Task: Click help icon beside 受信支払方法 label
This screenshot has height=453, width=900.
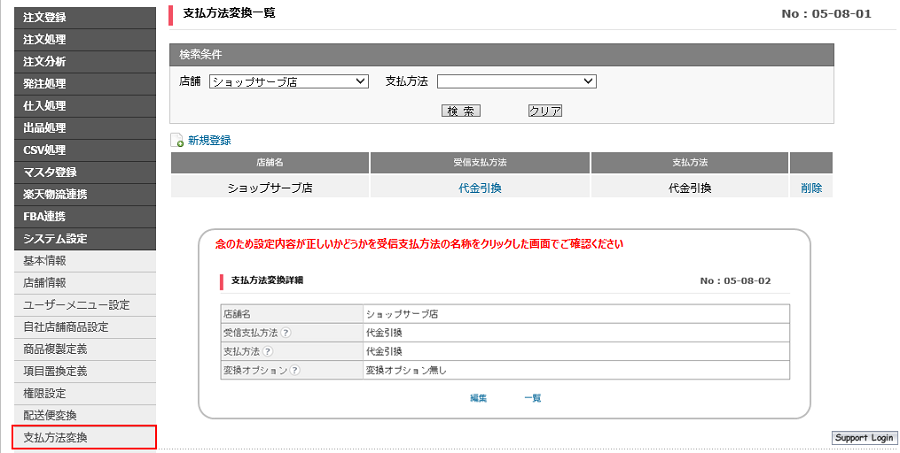Action: [285, 332]
